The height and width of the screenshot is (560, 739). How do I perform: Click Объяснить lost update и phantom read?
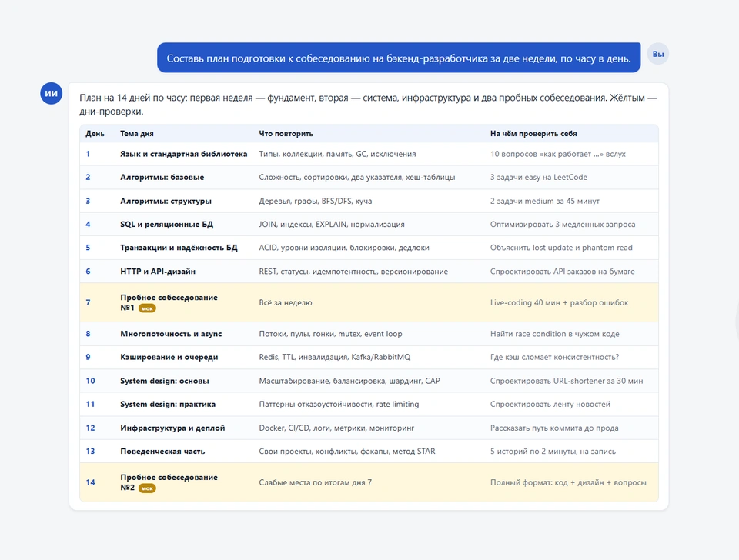coord(561,247)
